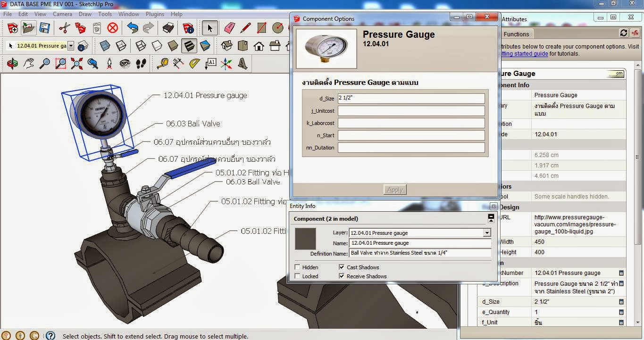The image size is (644, 340).
Task: Select the Rectangle drawing tool
Action: coord(262,28)
